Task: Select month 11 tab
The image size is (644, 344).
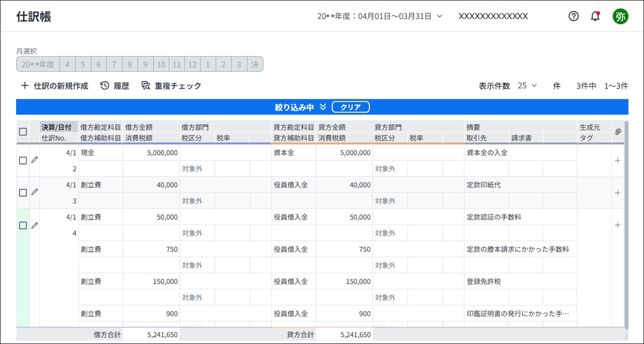Action: tap(177, 64)
